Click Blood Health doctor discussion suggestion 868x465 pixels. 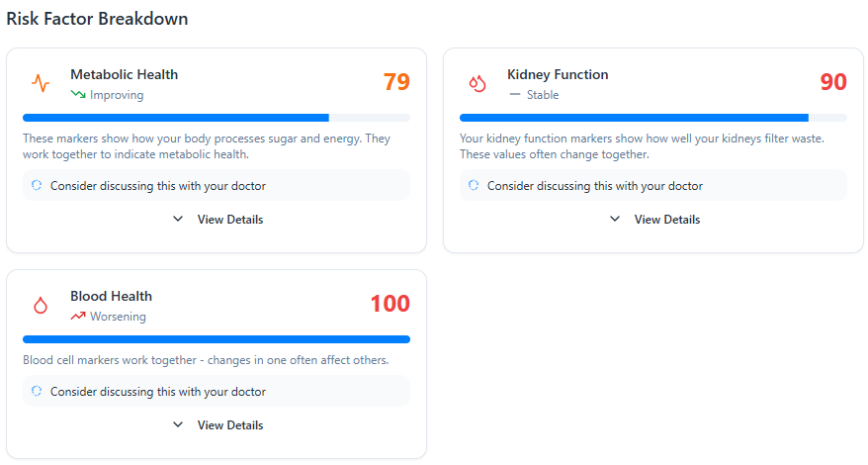158,391
